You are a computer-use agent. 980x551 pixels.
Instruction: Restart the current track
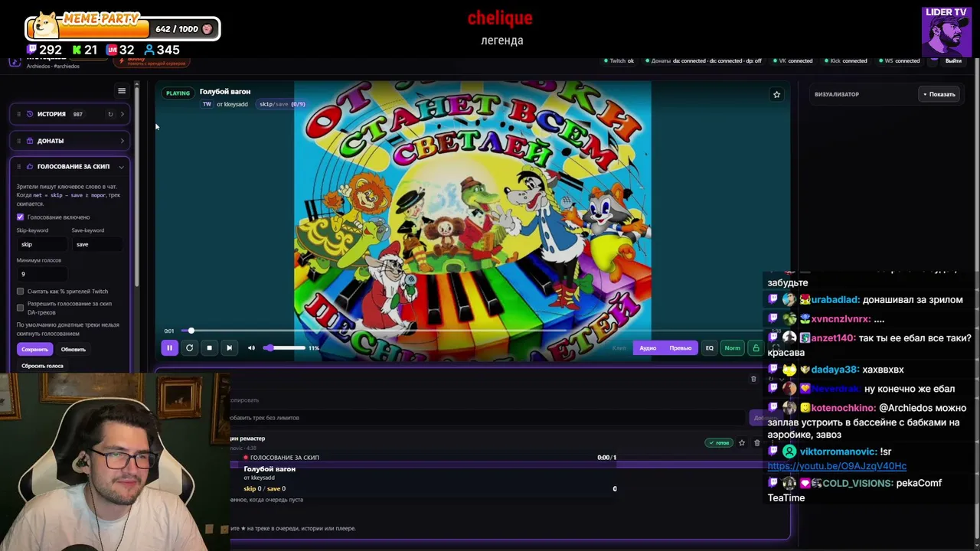[189, 347]
